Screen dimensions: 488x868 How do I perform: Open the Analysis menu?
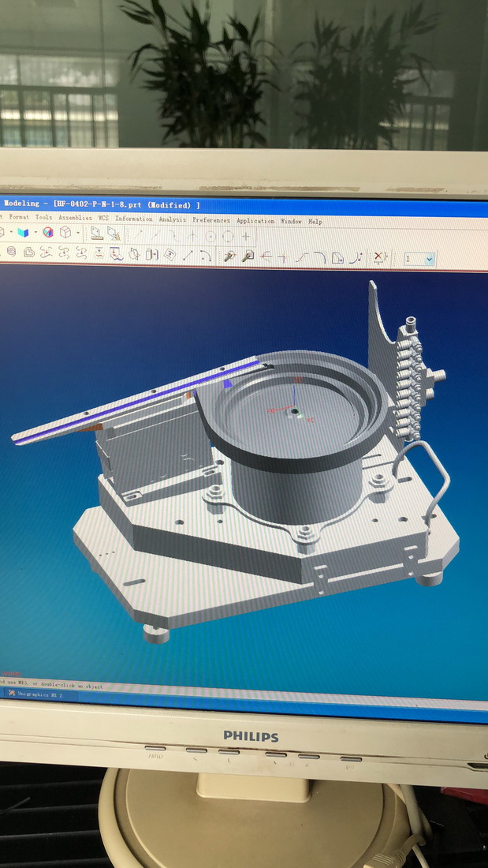click(x=172, y=219)
